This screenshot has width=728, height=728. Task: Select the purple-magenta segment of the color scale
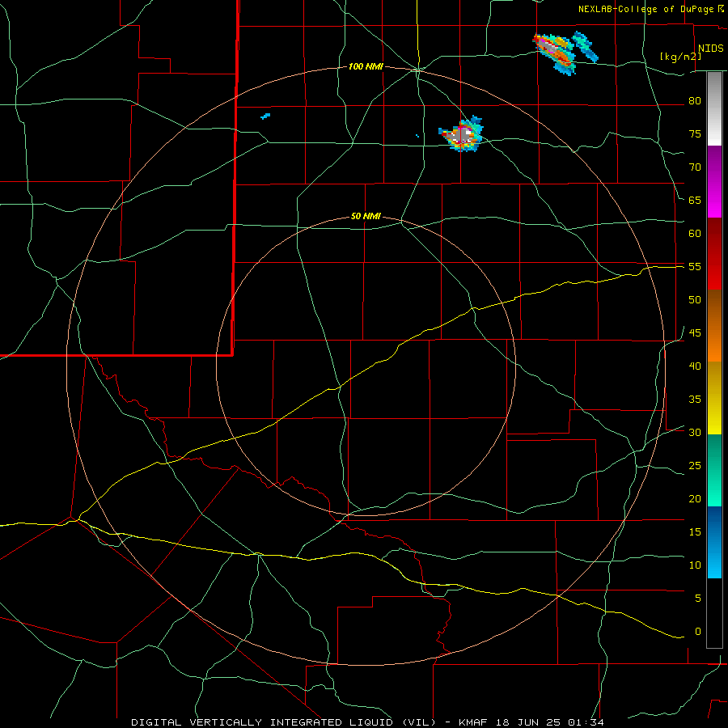[x=714, y=182]
